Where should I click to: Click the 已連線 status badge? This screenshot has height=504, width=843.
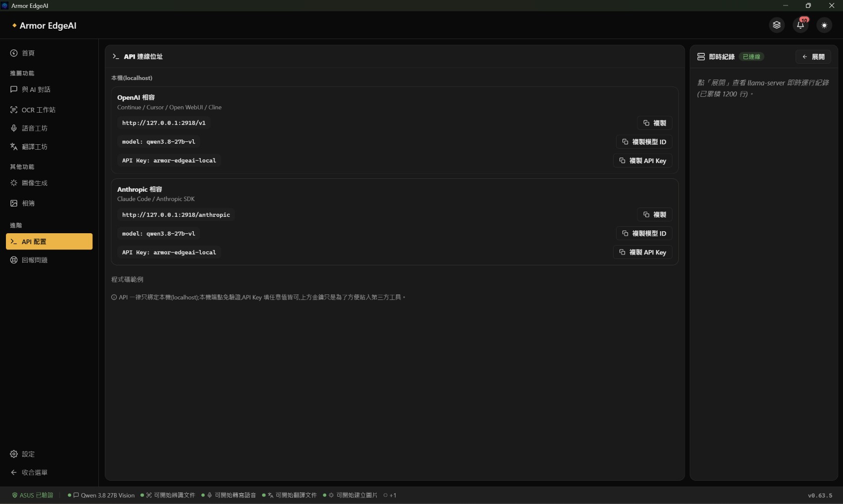(x=752, y=57)
